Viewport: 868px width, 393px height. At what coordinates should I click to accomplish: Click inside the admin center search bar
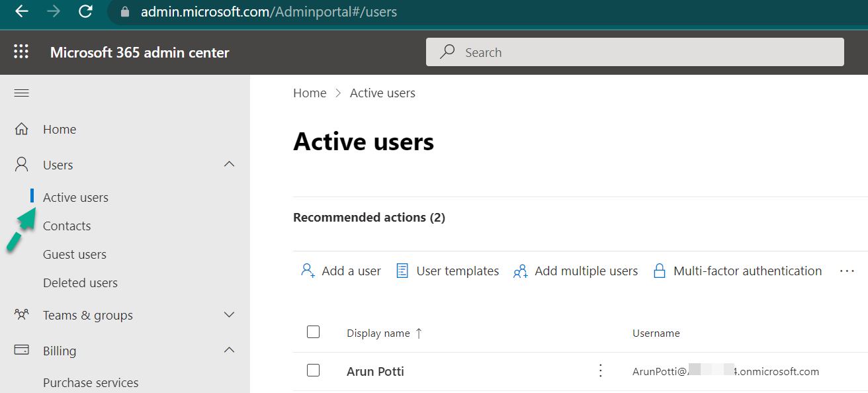coord(634,52)
